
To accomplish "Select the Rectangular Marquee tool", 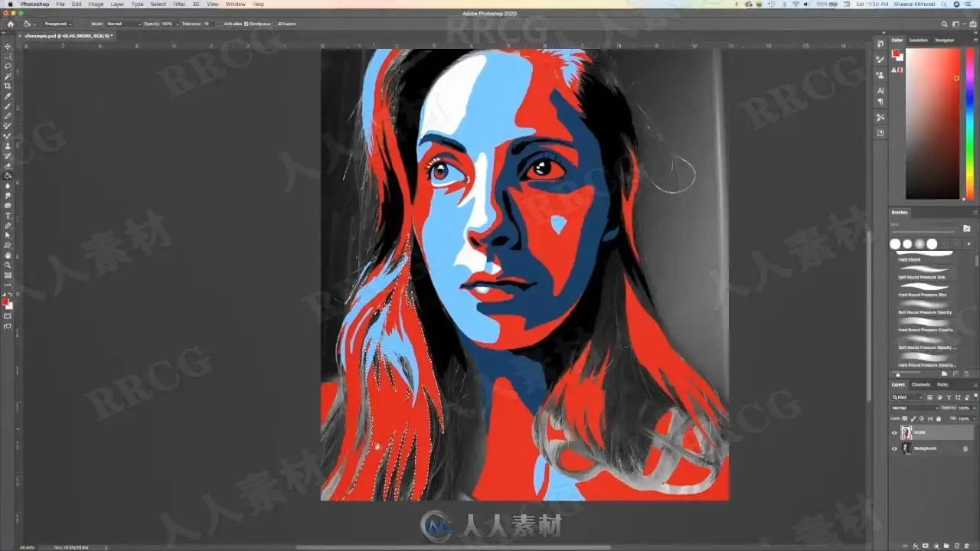I will (8, 57).
